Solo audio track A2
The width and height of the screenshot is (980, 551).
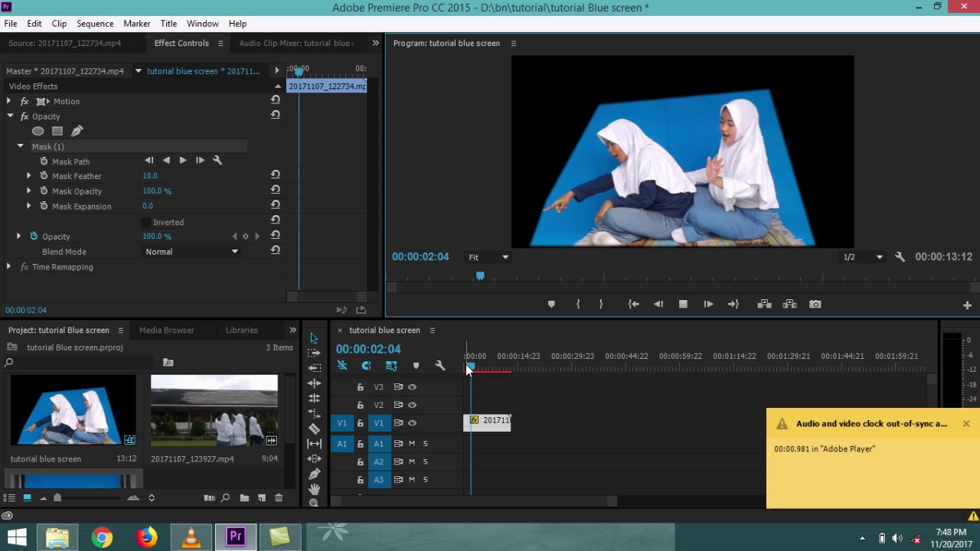(x=426, y=462)
